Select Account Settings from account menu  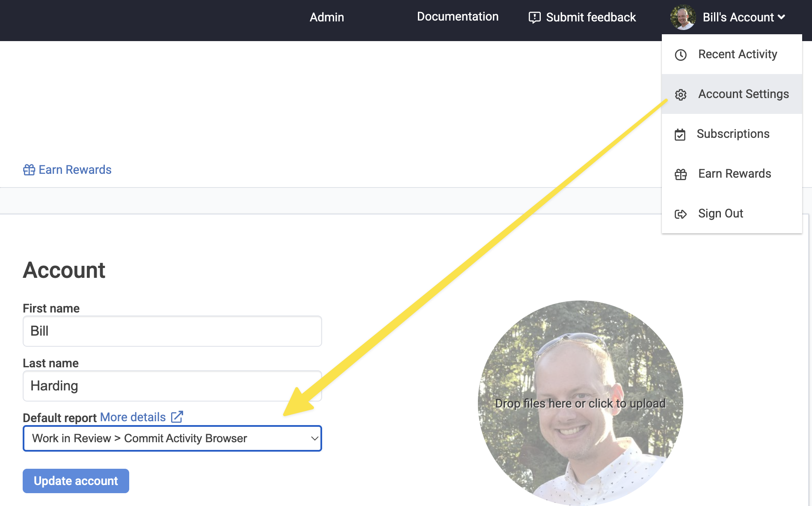coord(732,94)
